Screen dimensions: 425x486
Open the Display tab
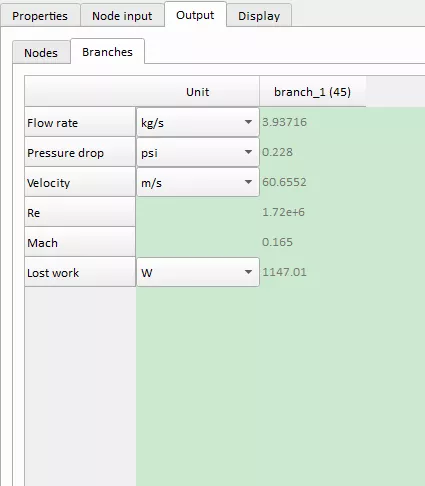[x=259, y=16]
